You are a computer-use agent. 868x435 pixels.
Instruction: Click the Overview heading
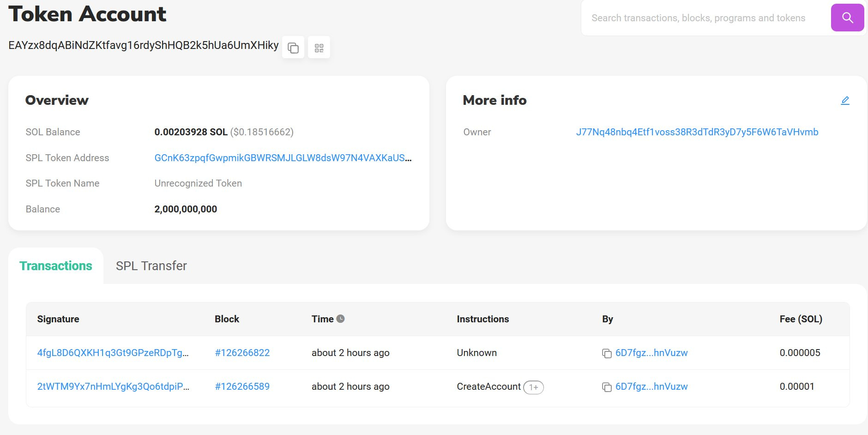[57, 100]
